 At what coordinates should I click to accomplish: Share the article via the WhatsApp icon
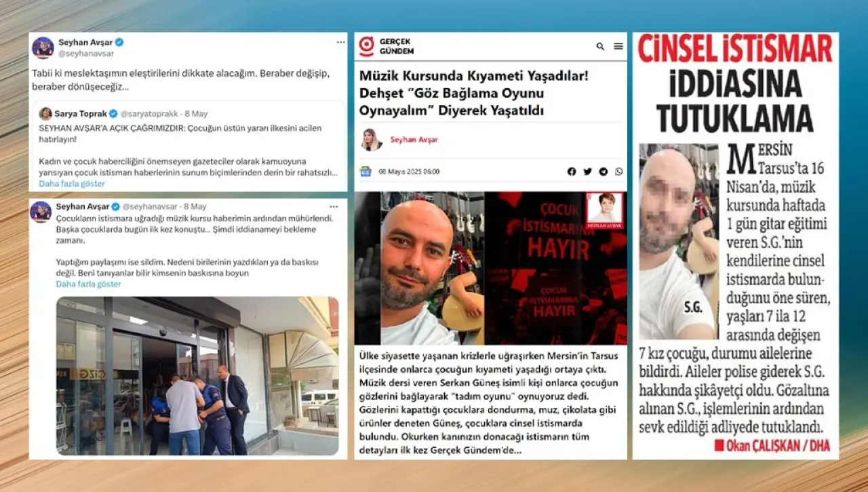click(618, 172)
